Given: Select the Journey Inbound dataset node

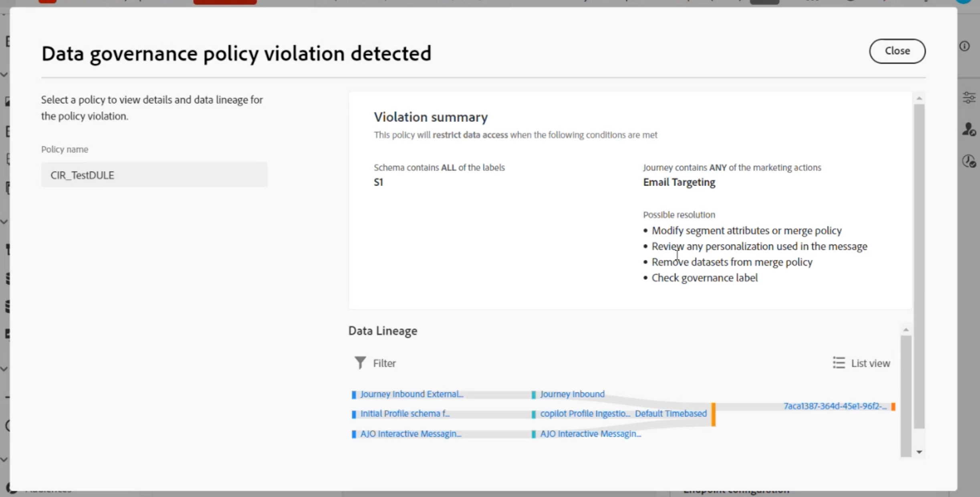Looking at the screenshot, I should pyautogui.click(x=572, y=394).
